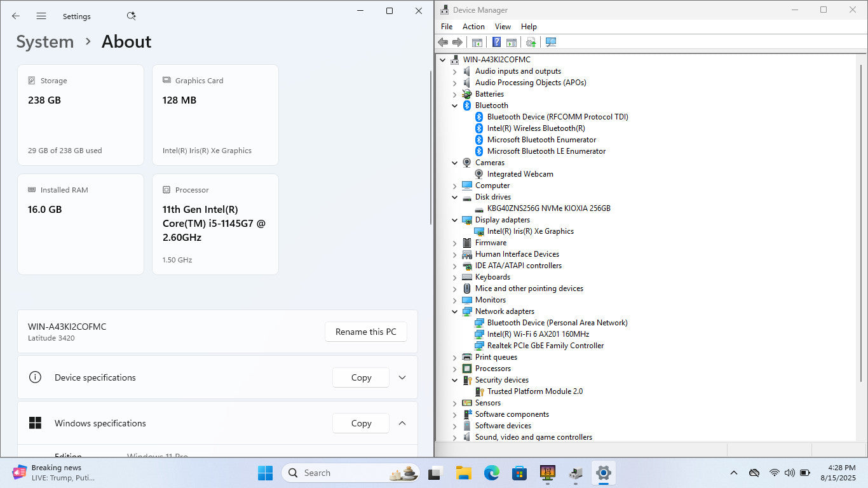
Task: Open the Action menu
Action: tap(473, 27)
